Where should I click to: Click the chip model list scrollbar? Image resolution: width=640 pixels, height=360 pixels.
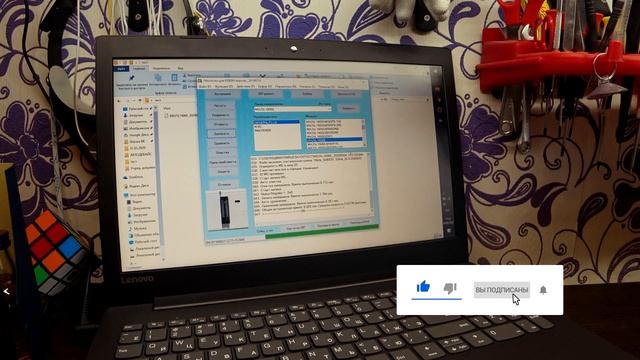pos(364,134)
